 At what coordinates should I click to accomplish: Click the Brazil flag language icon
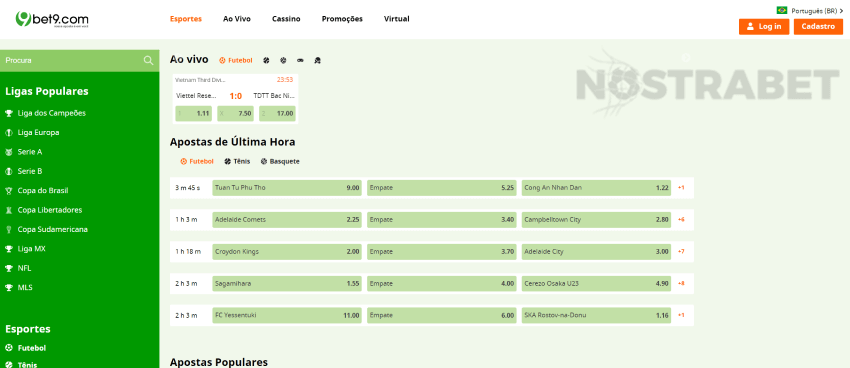[x=782, y=10]
